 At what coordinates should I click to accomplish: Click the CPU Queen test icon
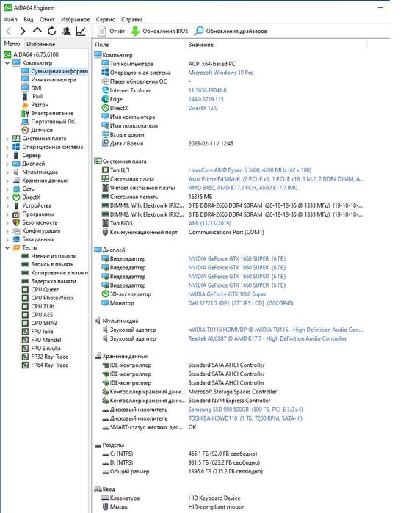tap(25, 290)
